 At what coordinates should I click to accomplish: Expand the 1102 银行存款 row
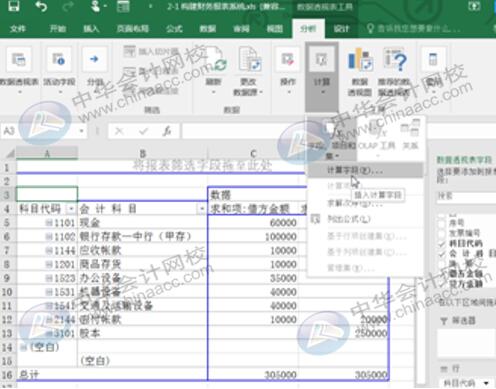tap(49, 237)
